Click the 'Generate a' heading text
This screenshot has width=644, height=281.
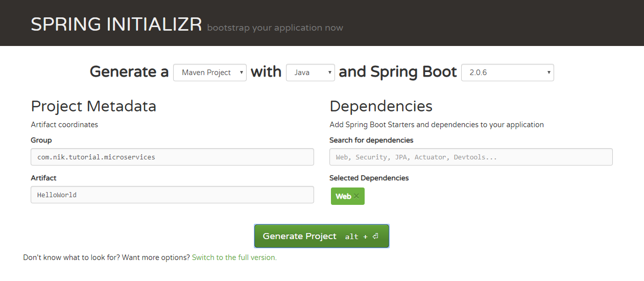pos(129,72)
